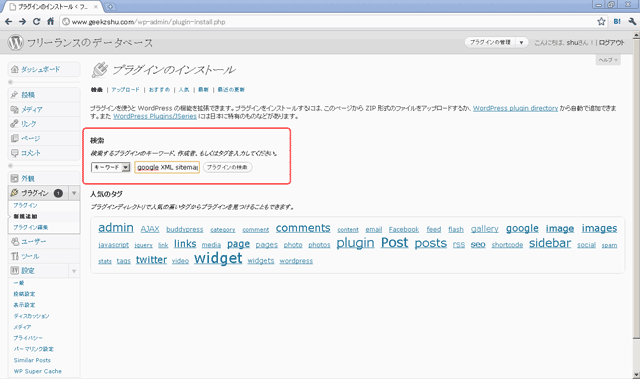This screenshot has height=379, width=640.
Task: Click the twitter tag
Action: [x=151, y=259]
